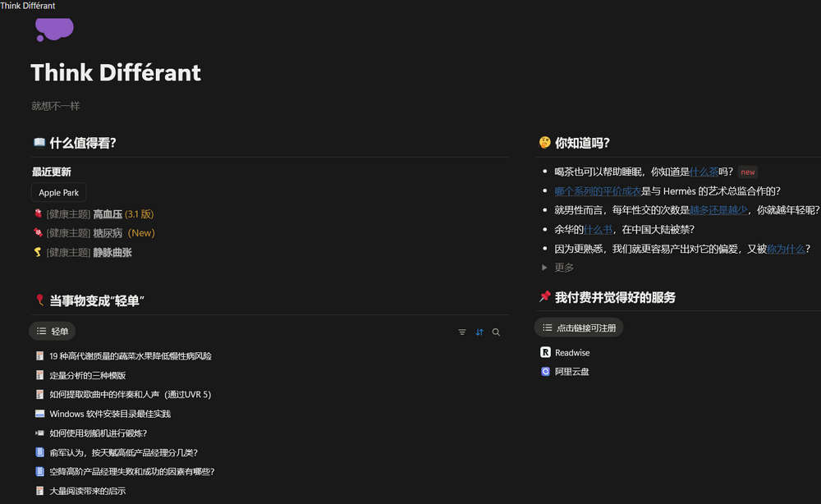Click the icon beside 糖尿病 entry
The image size is (821, 504).
pos(39,232)
